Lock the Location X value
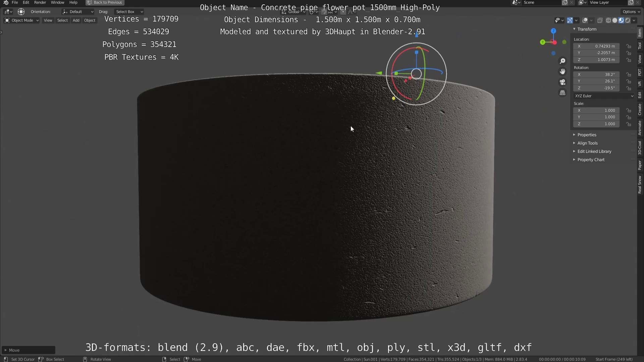The width and height of the screenshot is (644, 362). (x=629, y=46)
